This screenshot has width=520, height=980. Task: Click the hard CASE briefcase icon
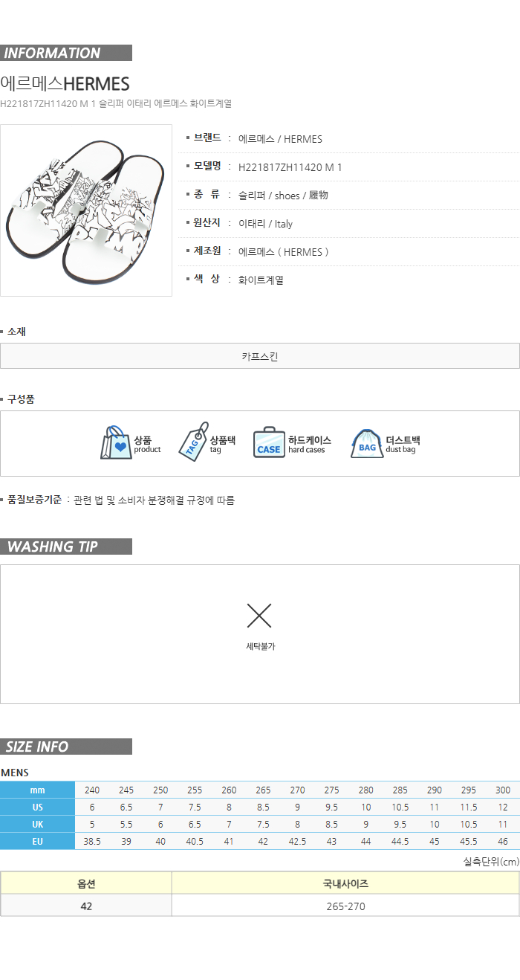269,442
